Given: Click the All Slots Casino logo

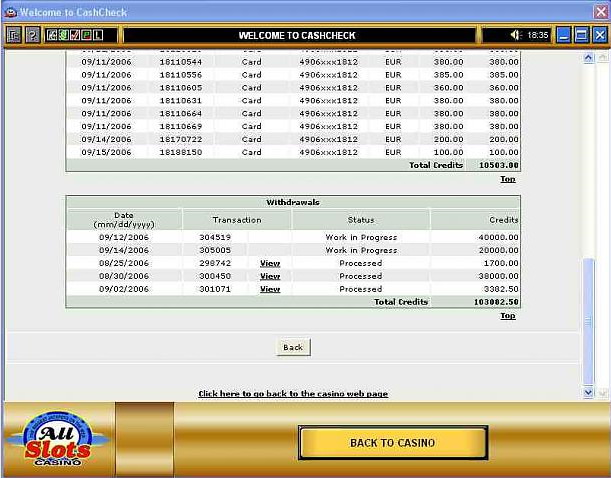Looking at the screenshot, I should pyautogui.click(x=57, y=439).
